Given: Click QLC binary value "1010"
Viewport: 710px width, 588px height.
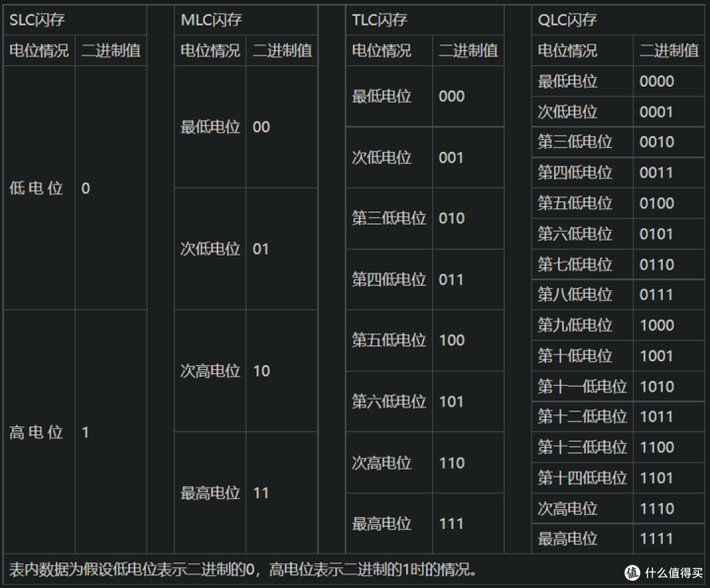Looking at the screenshot, I should pos(657,387).
